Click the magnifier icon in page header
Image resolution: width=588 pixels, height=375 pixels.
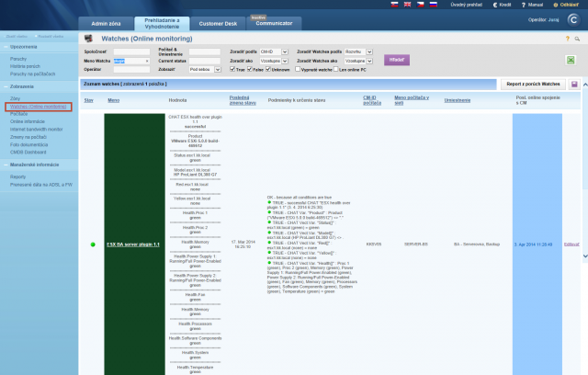click(x=577, y=39)
